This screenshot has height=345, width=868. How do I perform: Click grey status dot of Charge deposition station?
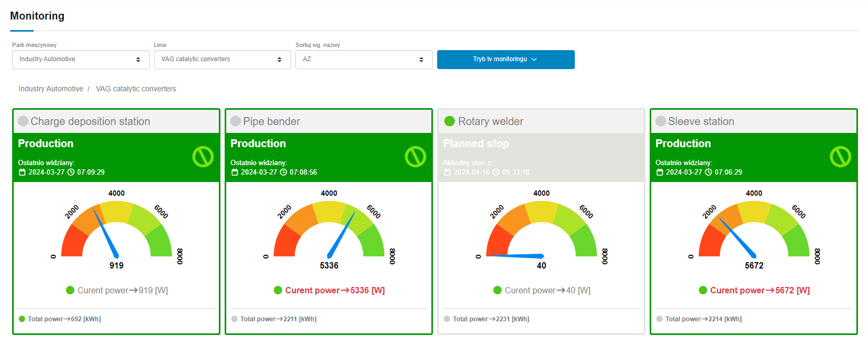(23, 121)
